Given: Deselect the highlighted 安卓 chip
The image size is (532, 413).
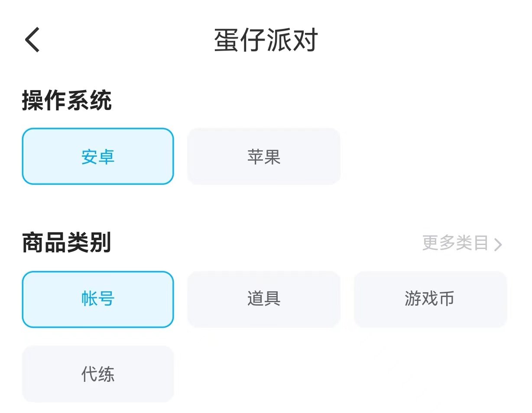Looking at the screenshot, I should [x=98, y=156].
